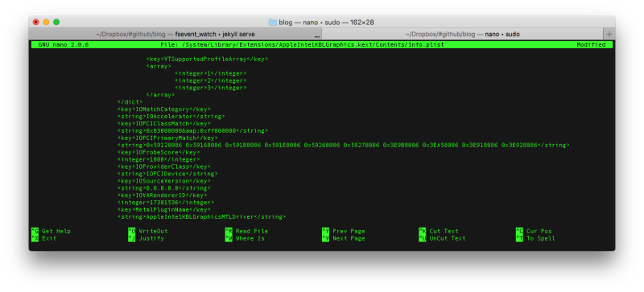Click the Modified status indicator
This screenshot has height=292, width=644.
coord(591,45)
